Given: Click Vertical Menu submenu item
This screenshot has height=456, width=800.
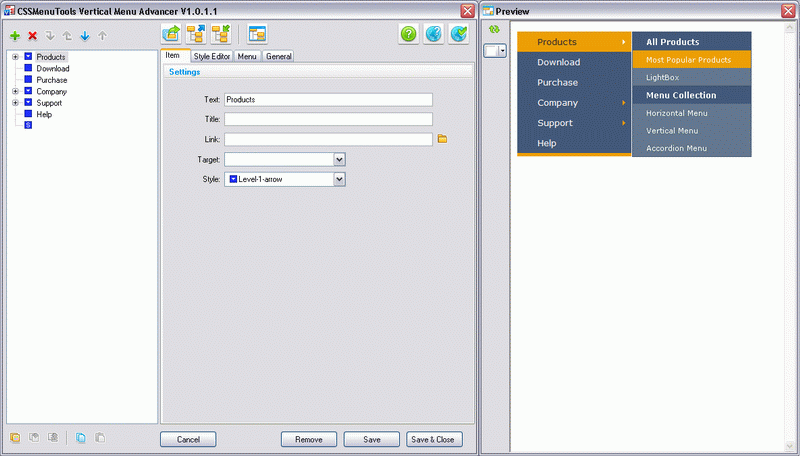Looking at the screenshot, I should [x=692, y=131].
